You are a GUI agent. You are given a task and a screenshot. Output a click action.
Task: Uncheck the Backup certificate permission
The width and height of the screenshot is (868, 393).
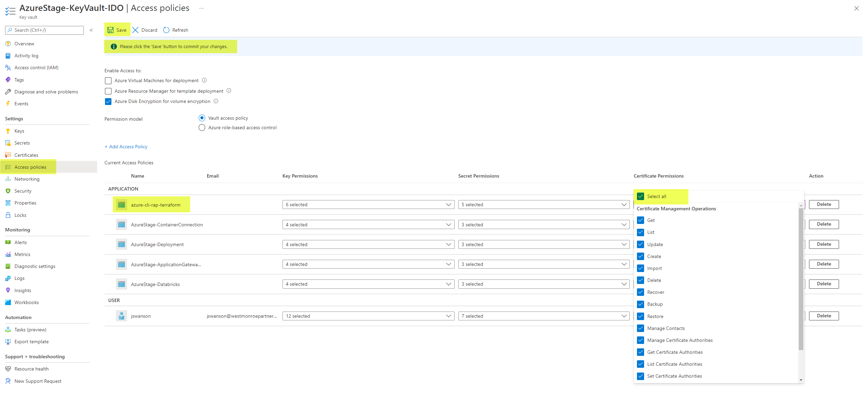640,304
